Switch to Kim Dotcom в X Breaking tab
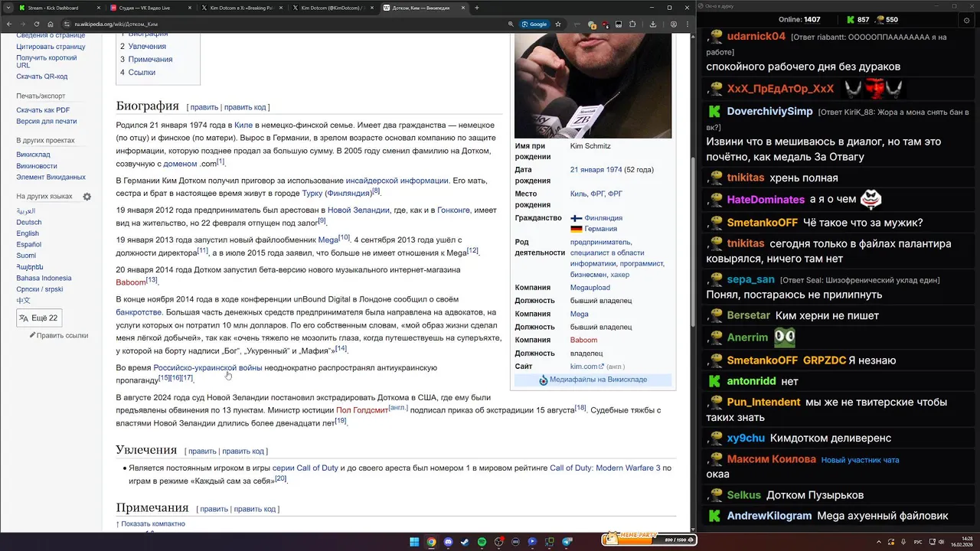This screenshot has width=980, height=551. [x=240, y=8]
